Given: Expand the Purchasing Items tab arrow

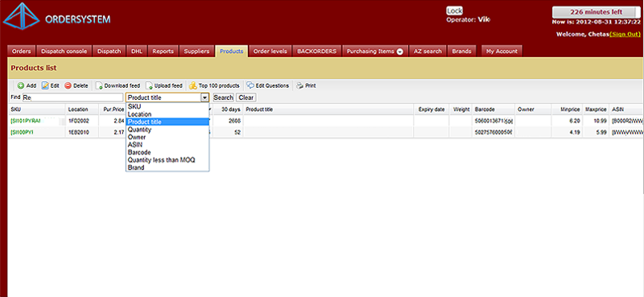Looking at the screenshot, I should (399, 52).
